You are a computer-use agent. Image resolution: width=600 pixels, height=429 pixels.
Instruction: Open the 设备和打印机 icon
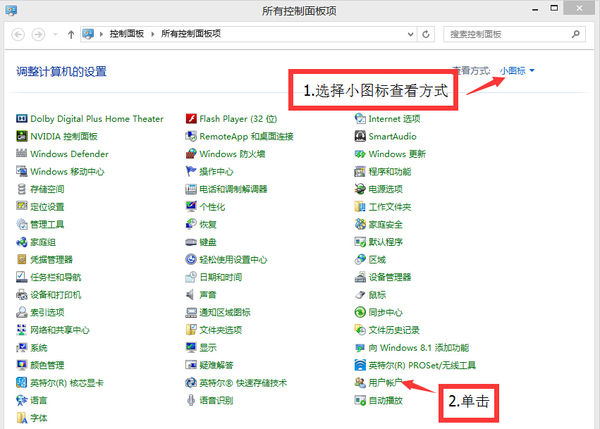21,295
